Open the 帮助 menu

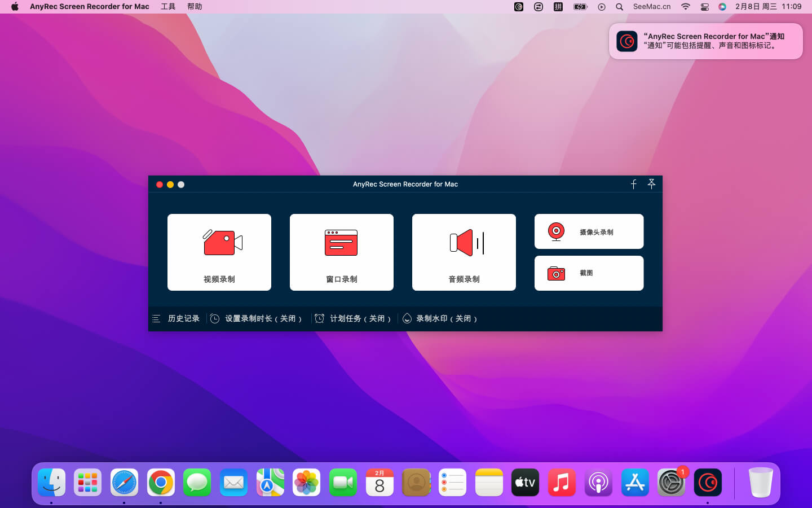[x=195, y=7]
